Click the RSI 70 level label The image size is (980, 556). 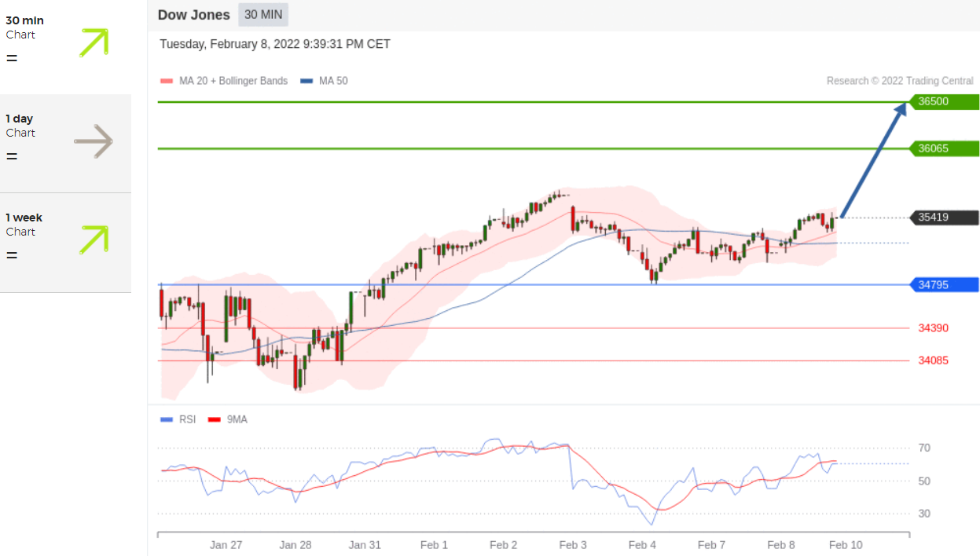(x=925, y=448)
